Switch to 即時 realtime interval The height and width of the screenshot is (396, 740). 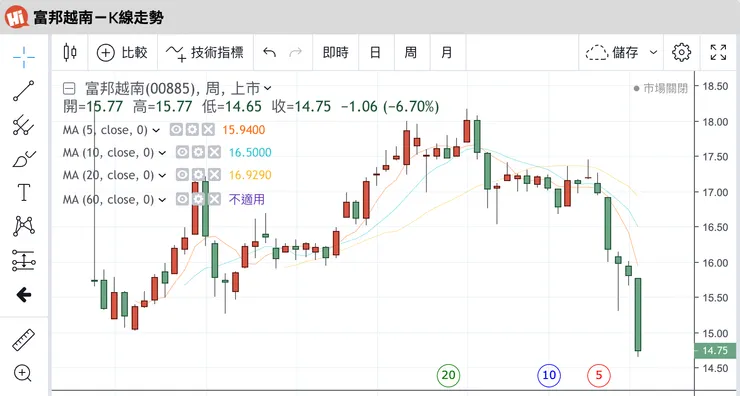tap(336, 52)
